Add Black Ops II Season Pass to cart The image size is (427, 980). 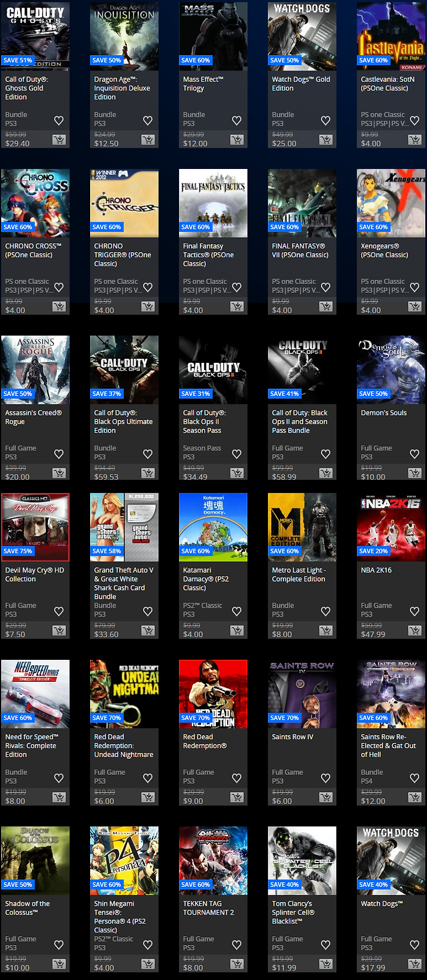click(237, 473)
